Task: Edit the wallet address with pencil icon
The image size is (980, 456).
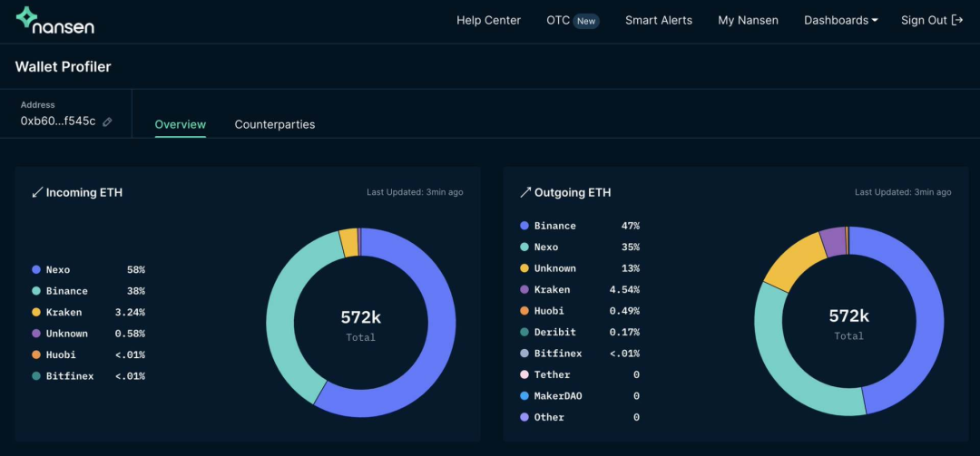Action: (x=107, y=121)
